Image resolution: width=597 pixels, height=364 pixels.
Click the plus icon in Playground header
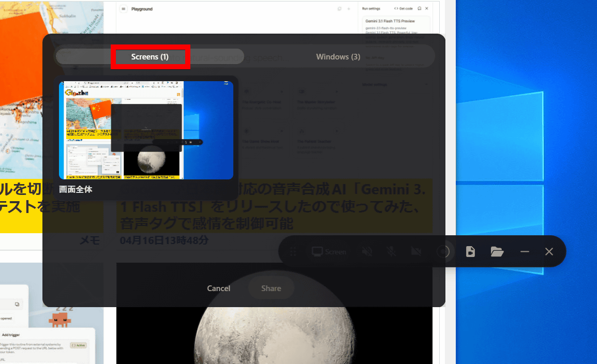pos(349,9)
